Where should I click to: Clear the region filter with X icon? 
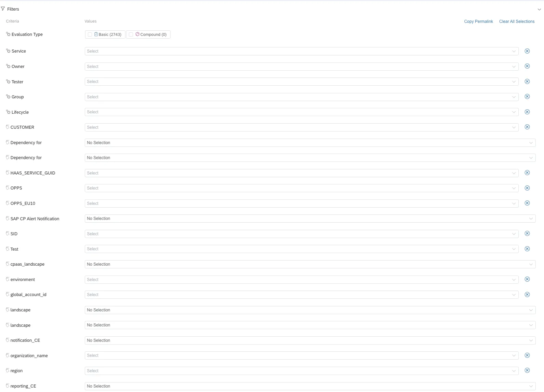527,370
